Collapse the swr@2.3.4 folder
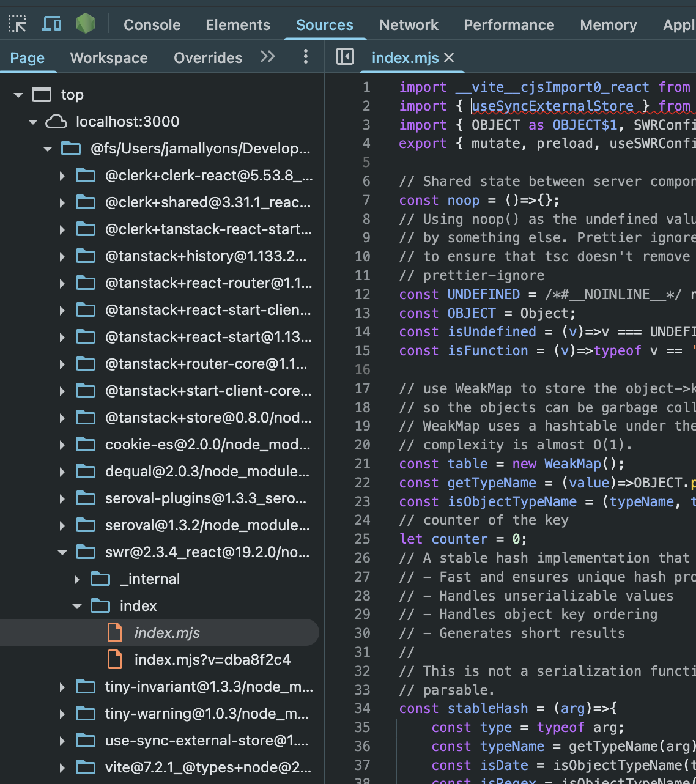This screenshot has height=784, width=696. pyautogui.click(x=62, y=552)
